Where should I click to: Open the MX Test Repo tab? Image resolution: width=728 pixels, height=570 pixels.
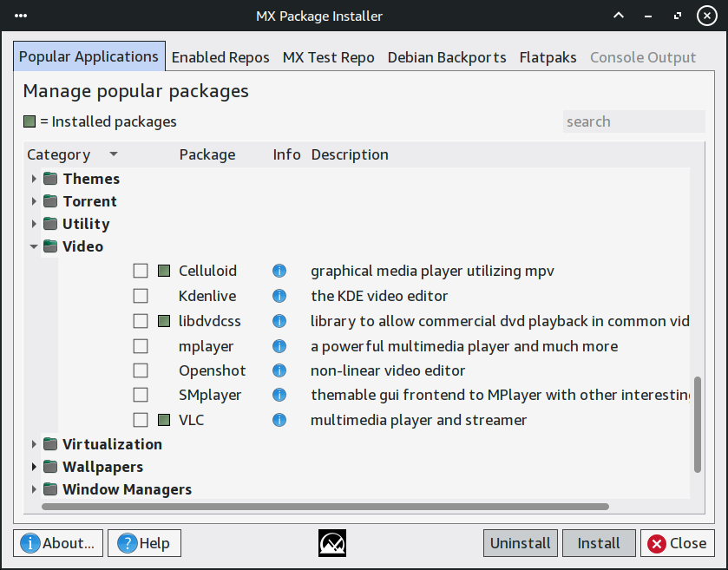click(328, 57)
